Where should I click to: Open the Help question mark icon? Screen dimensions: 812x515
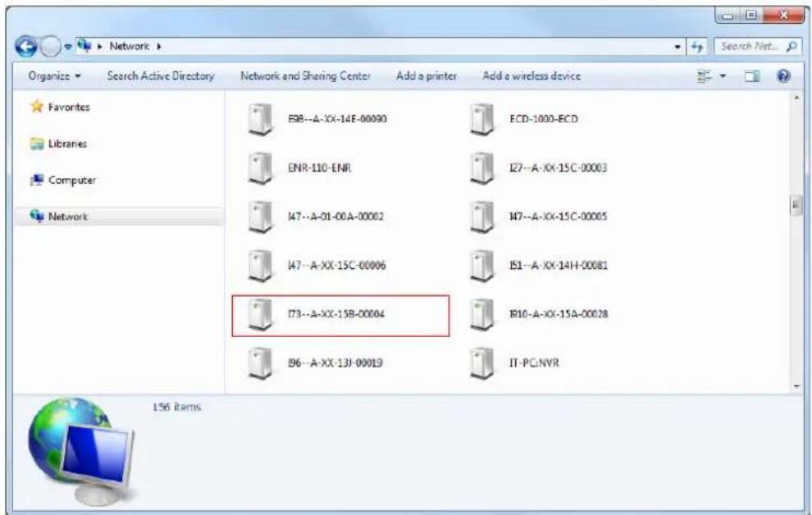click(784, 76)
